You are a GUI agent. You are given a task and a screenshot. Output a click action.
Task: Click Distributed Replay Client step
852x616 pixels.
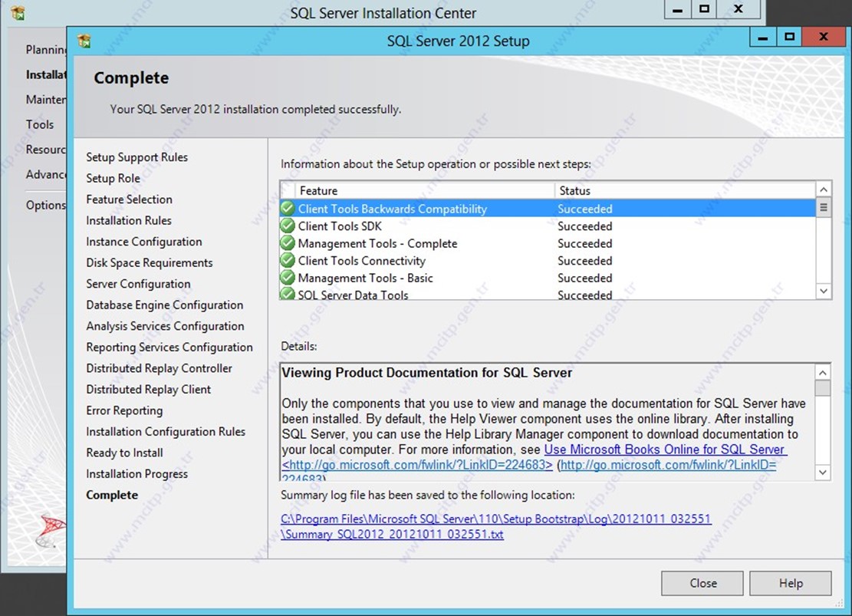coord(148,389)
